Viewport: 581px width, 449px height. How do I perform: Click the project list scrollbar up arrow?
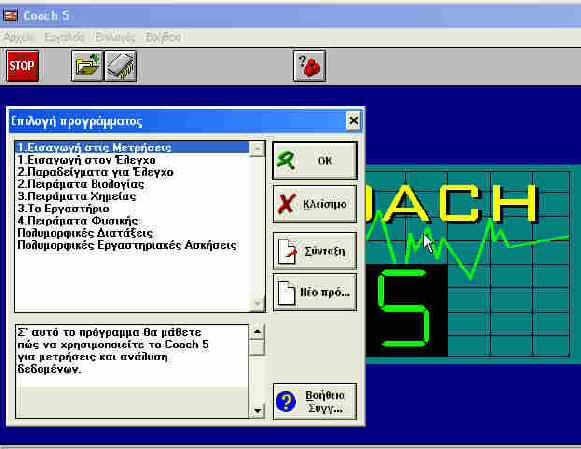(x=257, y=149)
